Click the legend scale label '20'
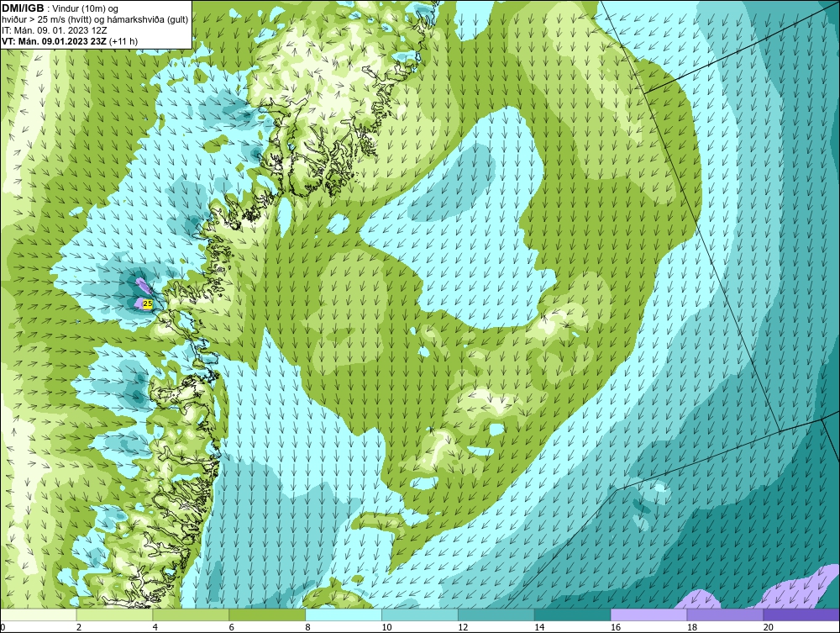 click(769, 627)
